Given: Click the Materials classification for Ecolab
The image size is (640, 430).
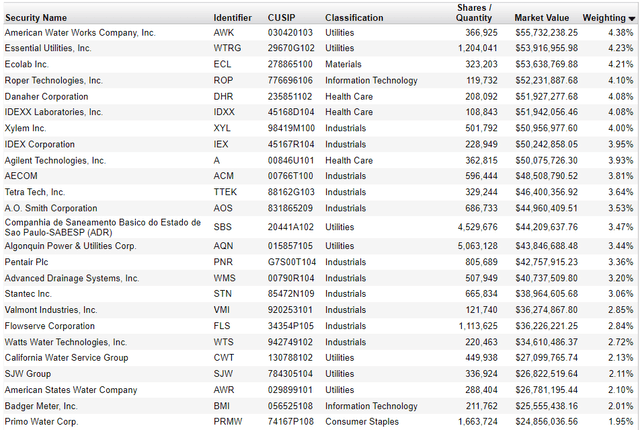Looking at the screenshot, I should point(343,64).
